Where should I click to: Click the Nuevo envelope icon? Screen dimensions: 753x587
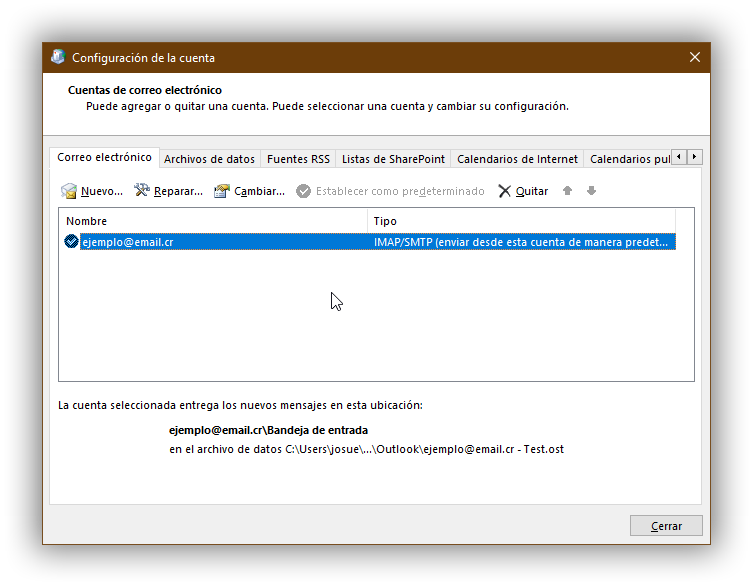pyautogui.click(x=69, y=191)
